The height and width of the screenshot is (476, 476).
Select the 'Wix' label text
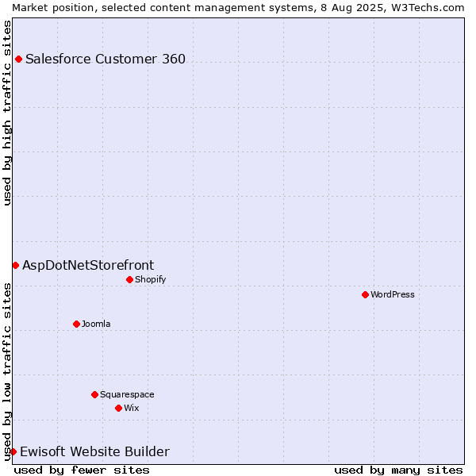[132, 408]
